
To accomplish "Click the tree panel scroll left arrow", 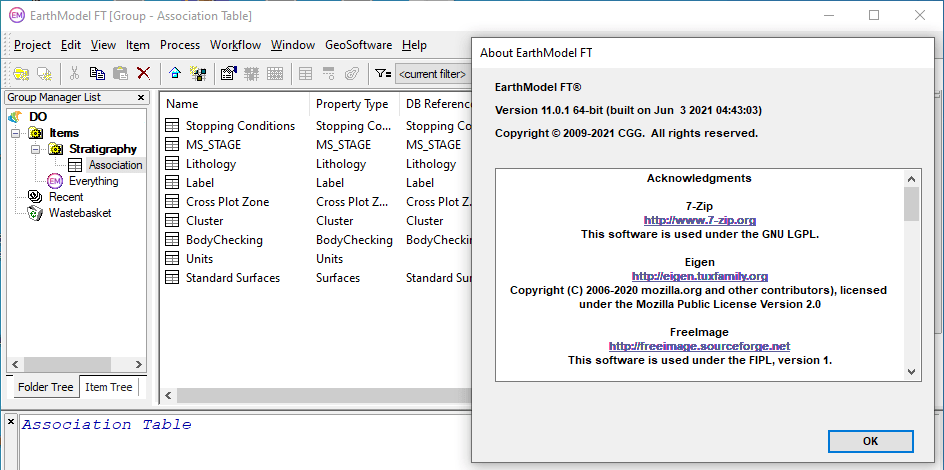I will [x=15, y=364].
